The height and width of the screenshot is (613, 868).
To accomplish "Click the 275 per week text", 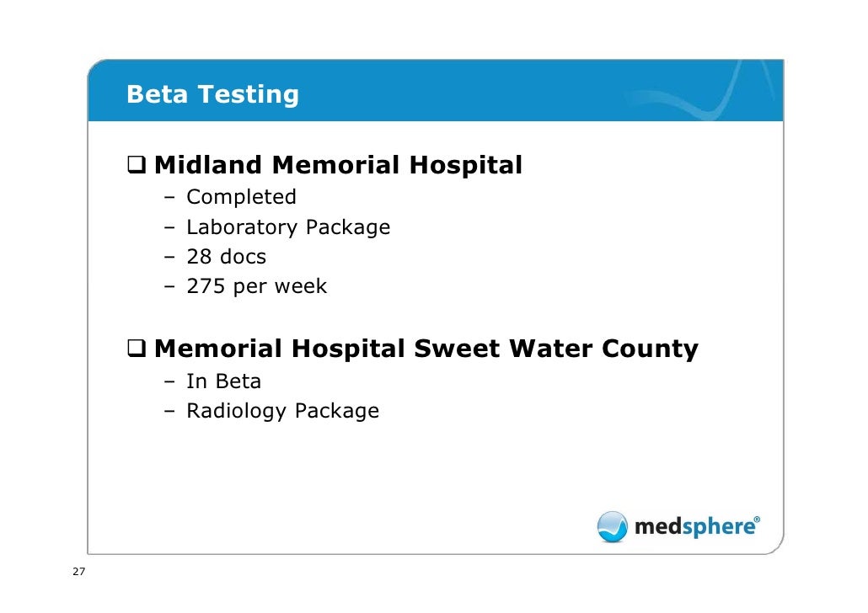I will [257, 286].
